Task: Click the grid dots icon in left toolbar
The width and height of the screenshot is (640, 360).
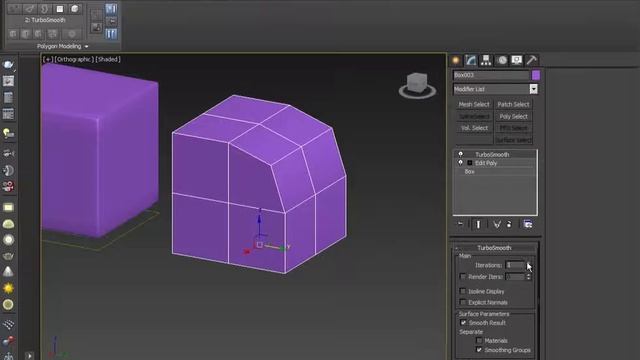Action: 8,324
